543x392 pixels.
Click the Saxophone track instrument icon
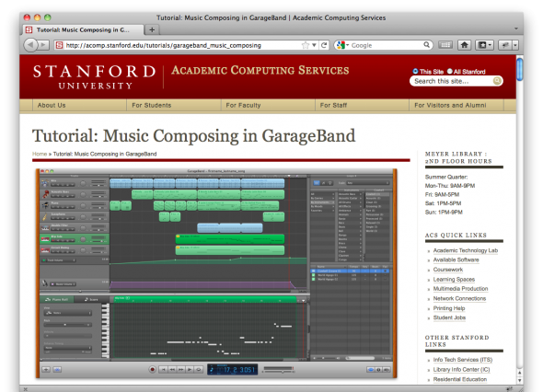(45, 217)
